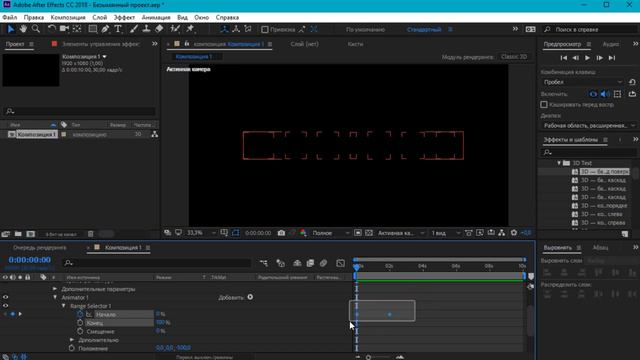Collapse the 3D Text presets folder

(559, 163)
